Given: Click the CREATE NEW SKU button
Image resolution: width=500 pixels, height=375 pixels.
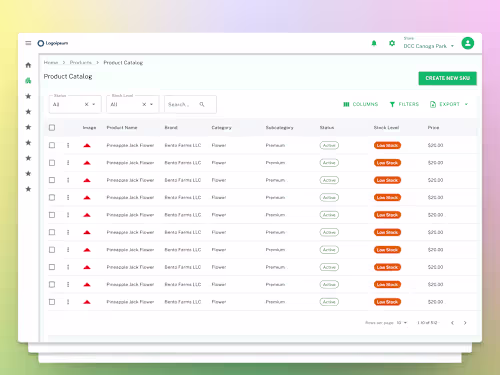Looking at the screenshot, I should click(448, 78).
